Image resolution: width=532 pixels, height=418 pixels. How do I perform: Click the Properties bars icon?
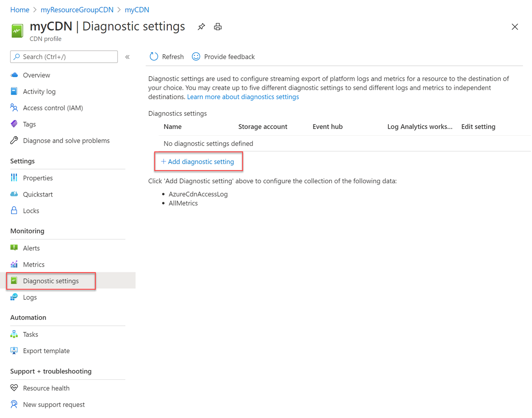point(14,178)
